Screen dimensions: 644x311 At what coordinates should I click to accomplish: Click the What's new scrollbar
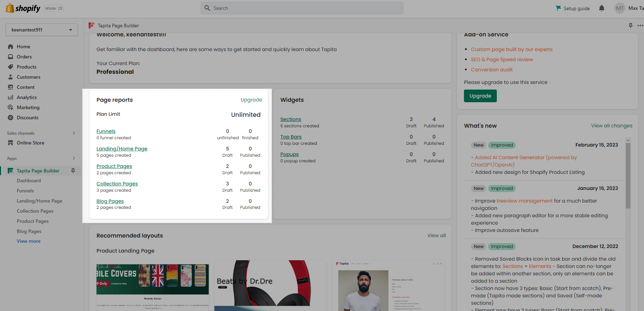pos(628,176)
